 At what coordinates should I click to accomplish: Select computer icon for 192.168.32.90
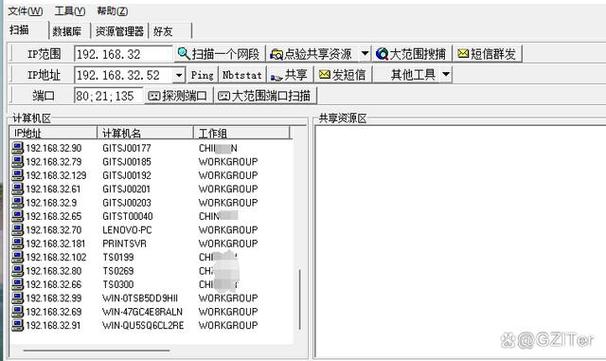[x=17, y=148]
